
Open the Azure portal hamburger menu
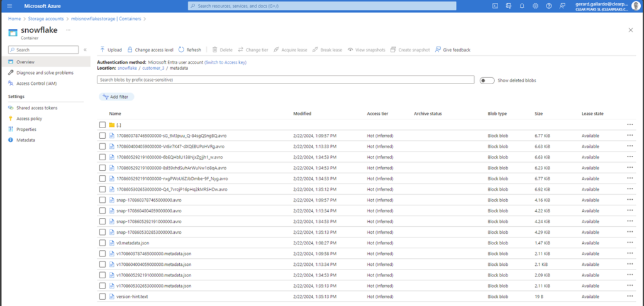click(x=9, y=6)
